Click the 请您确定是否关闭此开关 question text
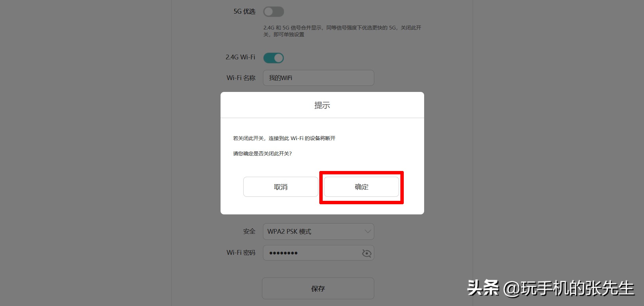Screen dimensions: 644x306 point(262,153)
